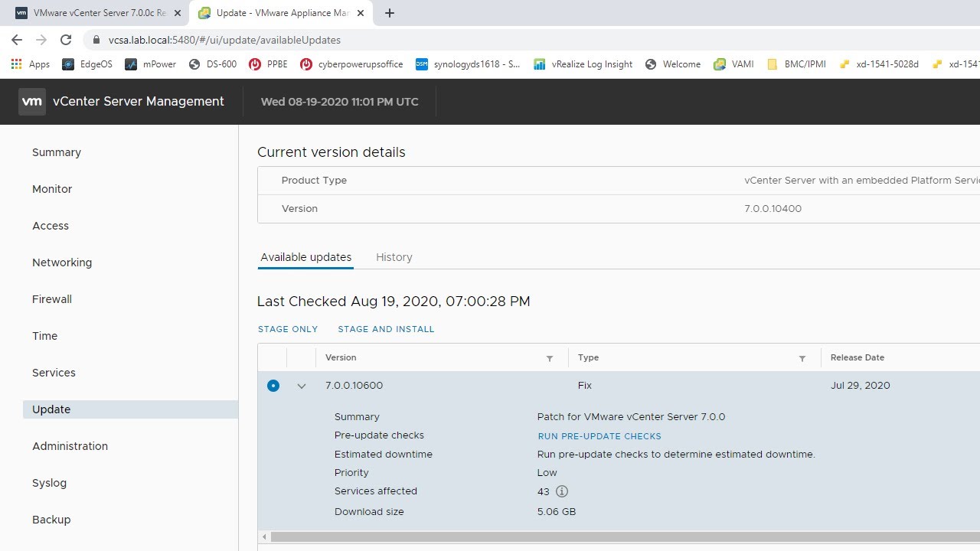Open the Apps bookmarks grid
Viewport: 980px width, 551px height.
click(x=31, y=64)
